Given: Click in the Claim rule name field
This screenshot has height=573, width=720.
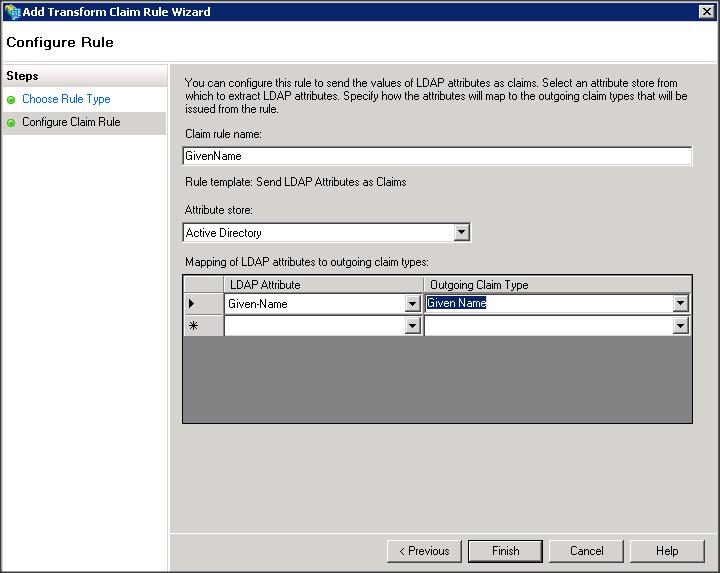Looking at the screenshot, I should (x=437, y=156).
